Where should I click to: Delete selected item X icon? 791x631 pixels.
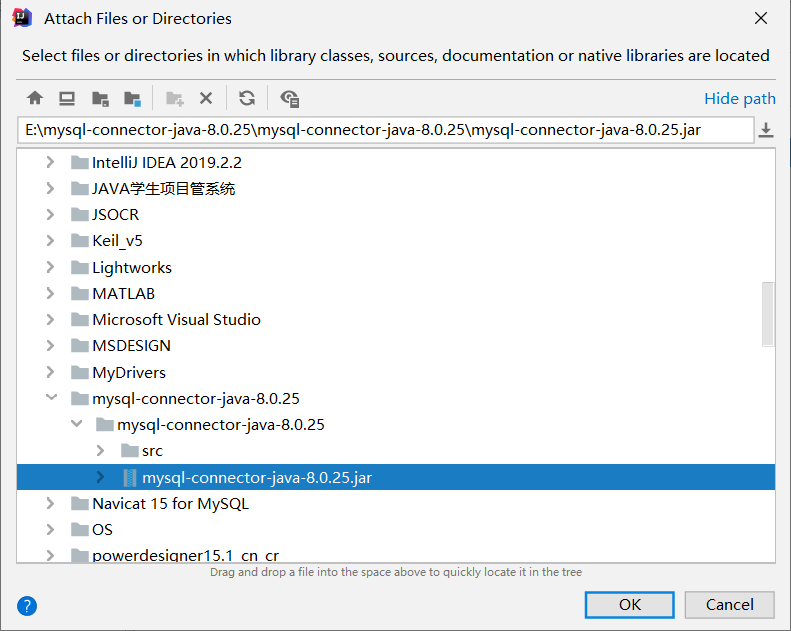[206, 98]
